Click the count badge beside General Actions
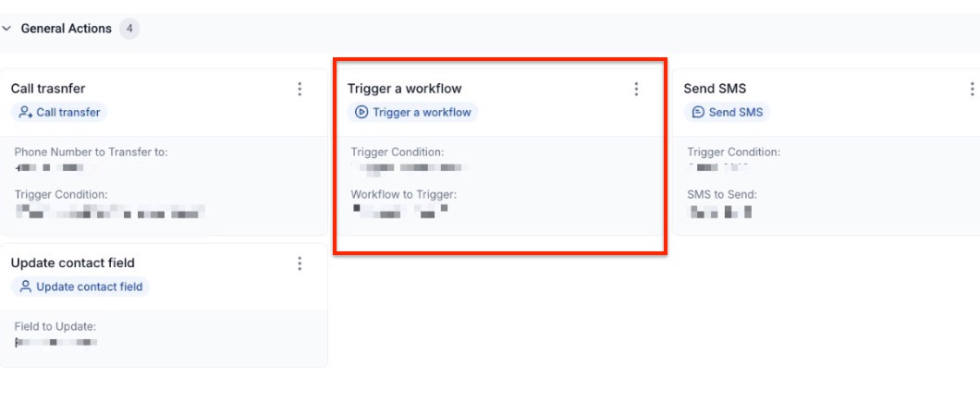 coord(129,29)
